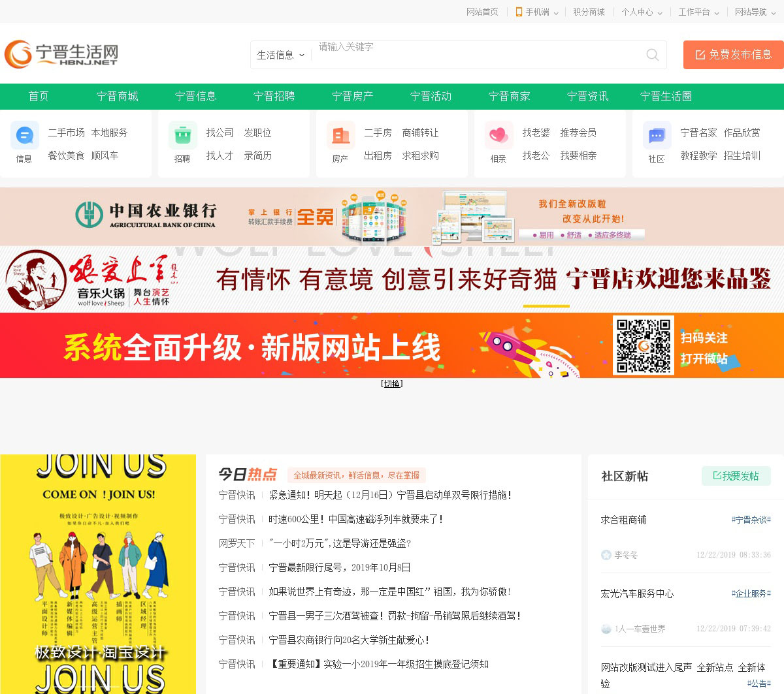Open Agricultural Bank of China banner
784x694 pixels.
[x=392, y=217]
